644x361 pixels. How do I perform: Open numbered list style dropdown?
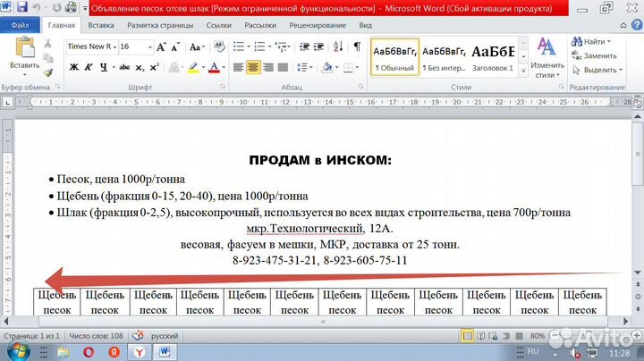270,46
